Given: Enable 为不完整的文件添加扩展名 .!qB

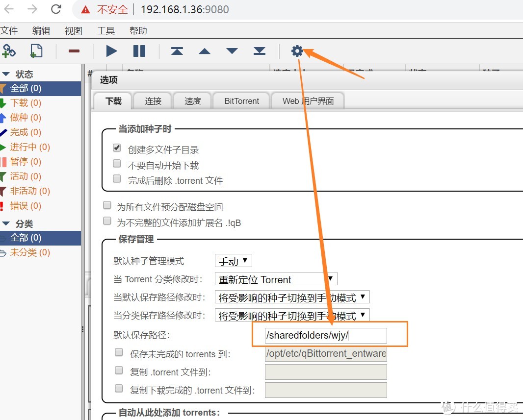Looking at the screenshot, I should pyautogui.click(x=107, y=221).
